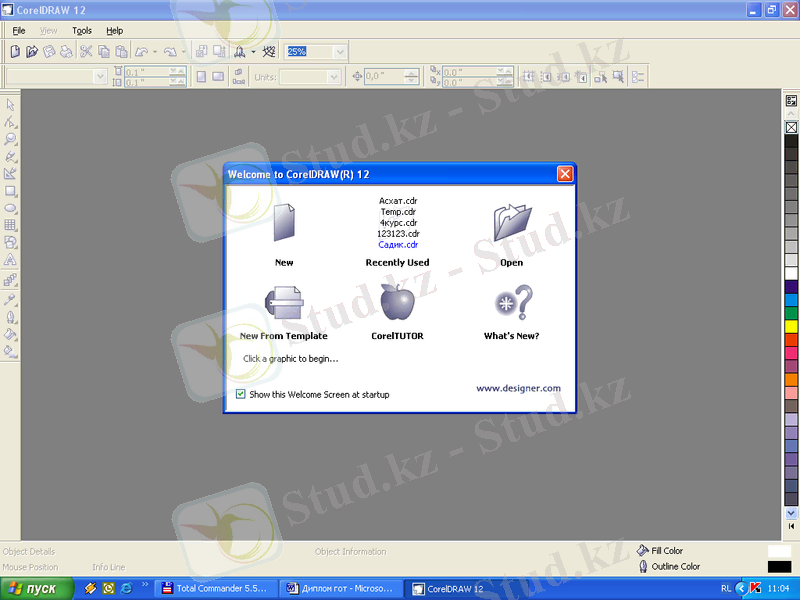This screenshot has width=800, height=600.
Task: Click the Application launcher toolbar icon
Action: coord(239,51)
